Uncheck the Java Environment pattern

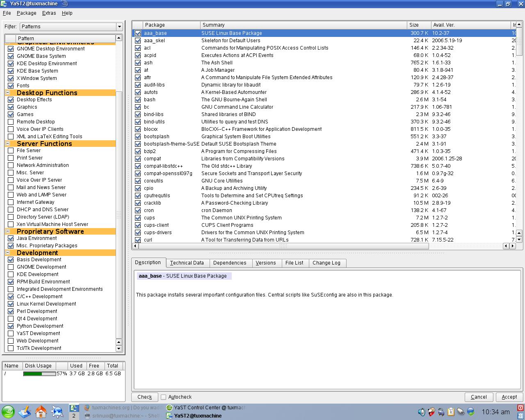(x=11, y=238)
